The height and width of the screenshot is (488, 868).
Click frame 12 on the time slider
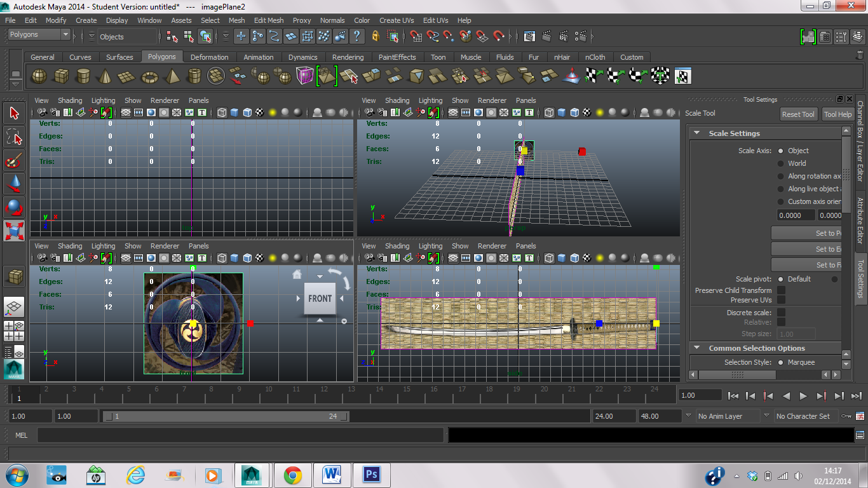[323, 395]
